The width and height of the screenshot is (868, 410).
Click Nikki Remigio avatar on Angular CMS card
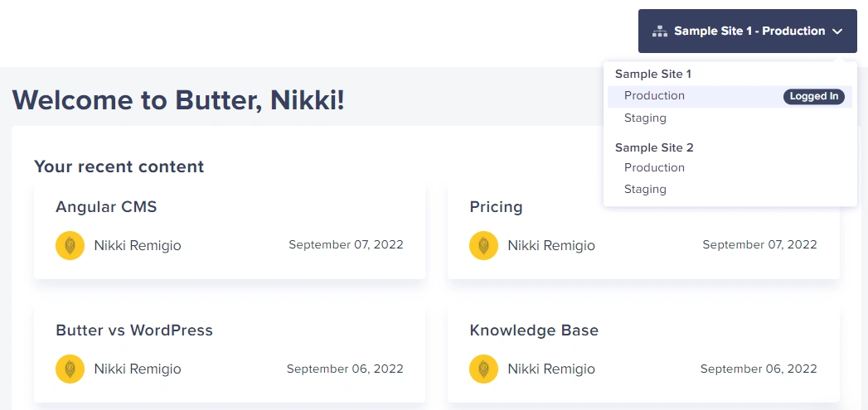70,246
